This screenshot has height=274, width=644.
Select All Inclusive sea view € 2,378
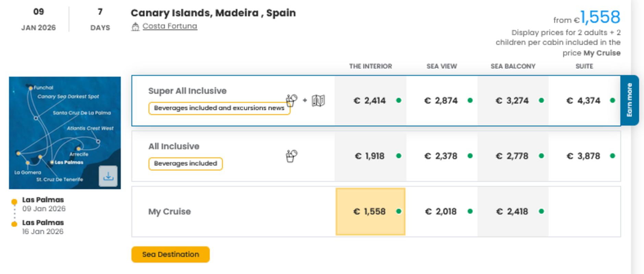[441, 156]
